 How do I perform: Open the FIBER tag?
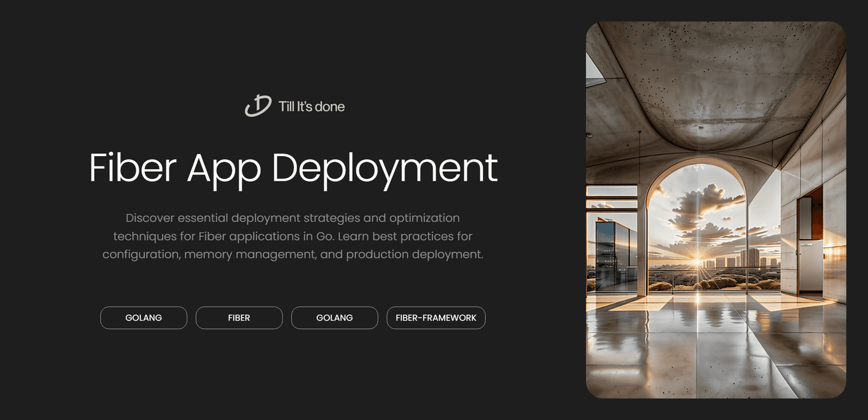click(x=239, y=318)
